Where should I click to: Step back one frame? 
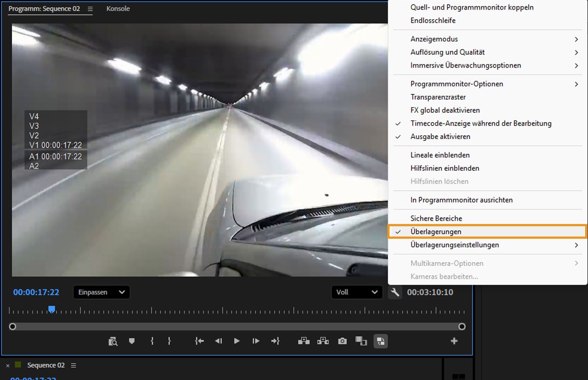(x=218, y=341)
